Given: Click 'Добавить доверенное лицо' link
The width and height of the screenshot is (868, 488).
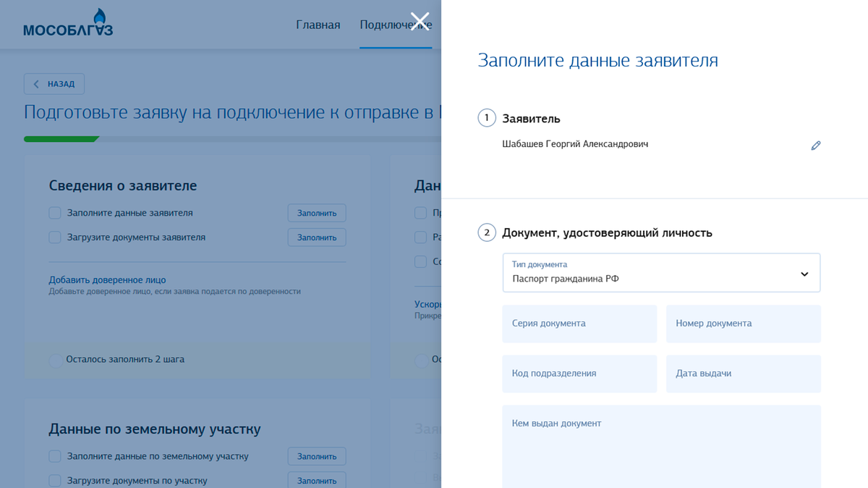Looking at the screenshot, I should pos(107,279).
